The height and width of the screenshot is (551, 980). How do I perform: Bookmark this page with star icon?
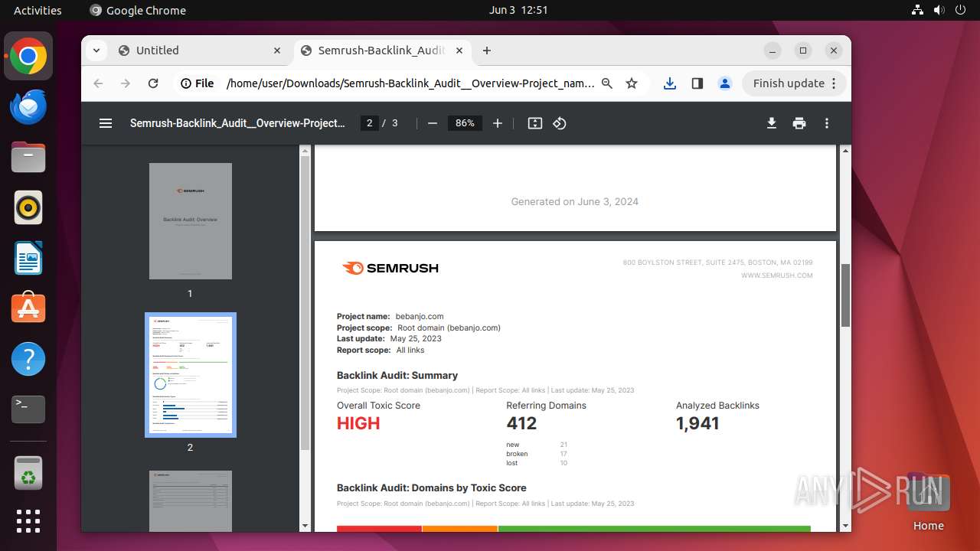click(632, 83)
